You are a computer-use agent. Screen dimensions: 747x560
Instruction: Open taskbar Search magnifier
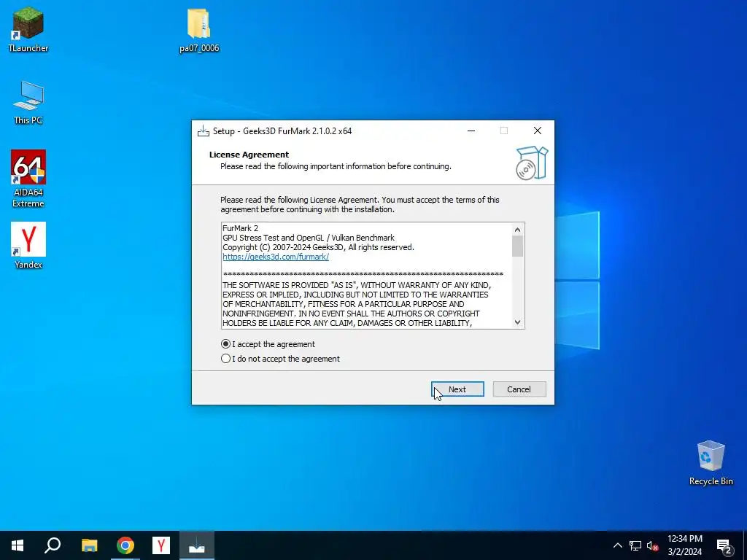[x=53, y=545]
